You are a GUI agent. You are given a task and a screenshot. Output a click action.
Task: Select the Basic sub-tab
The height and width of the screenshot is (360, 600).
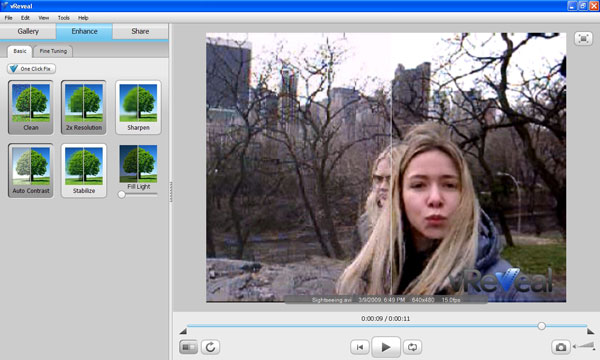(20, 51)
